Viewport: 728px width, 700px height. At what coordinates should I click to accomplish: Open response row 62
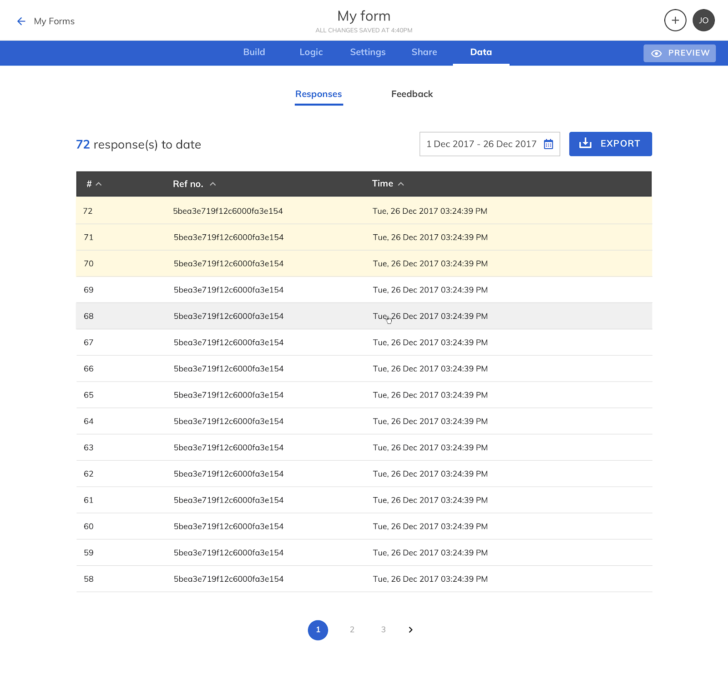tap(364, 474)
